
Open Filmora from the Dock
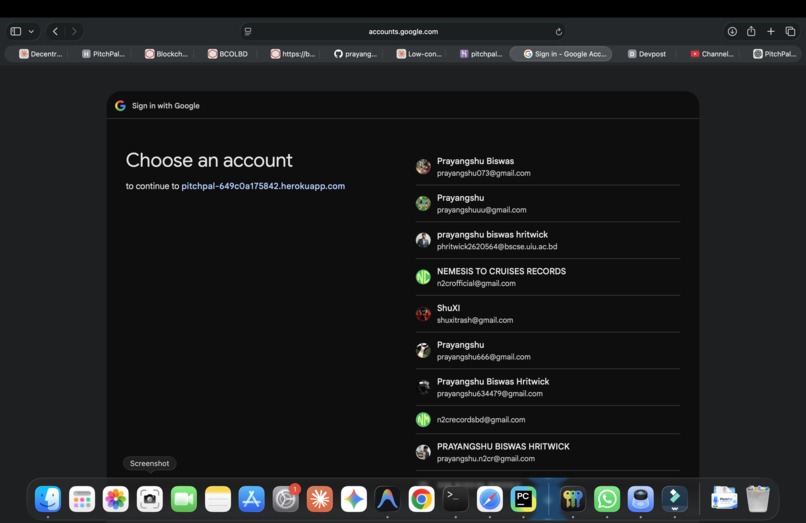674,499
